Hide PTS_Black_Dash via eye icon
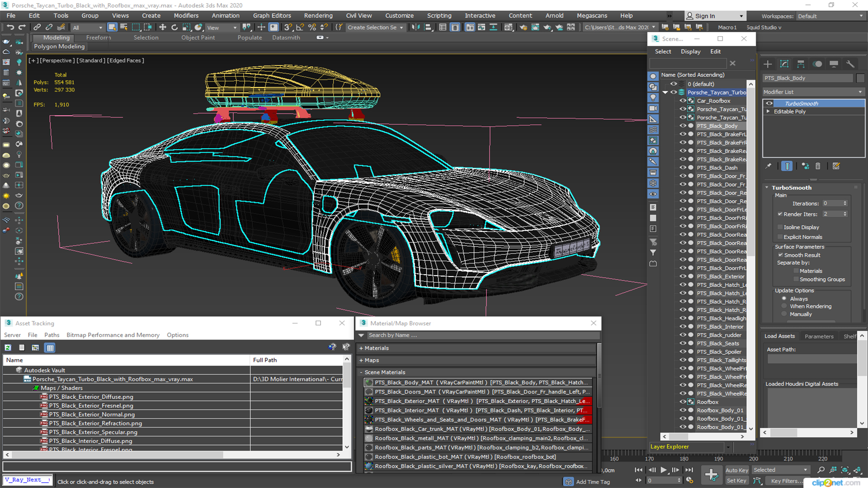 pyautogui.click(x=683, y=168)
